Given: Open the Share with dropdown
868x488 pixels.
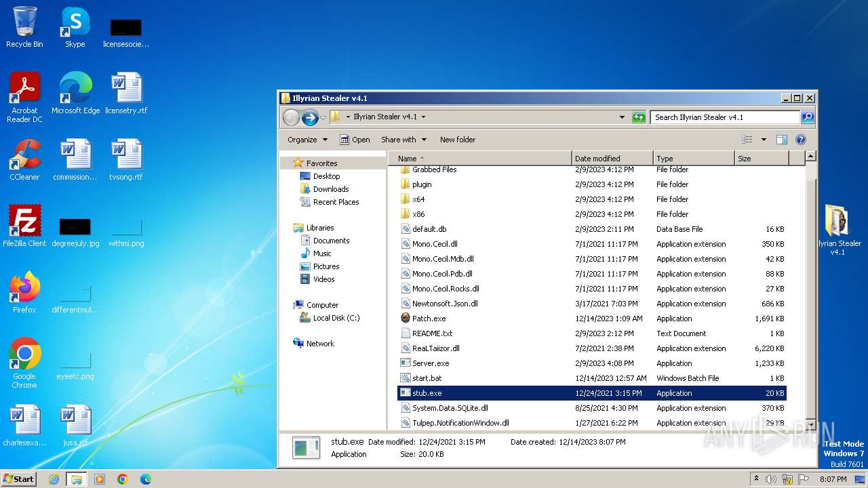Looking at the screenshot, I should tap(403, 140).
